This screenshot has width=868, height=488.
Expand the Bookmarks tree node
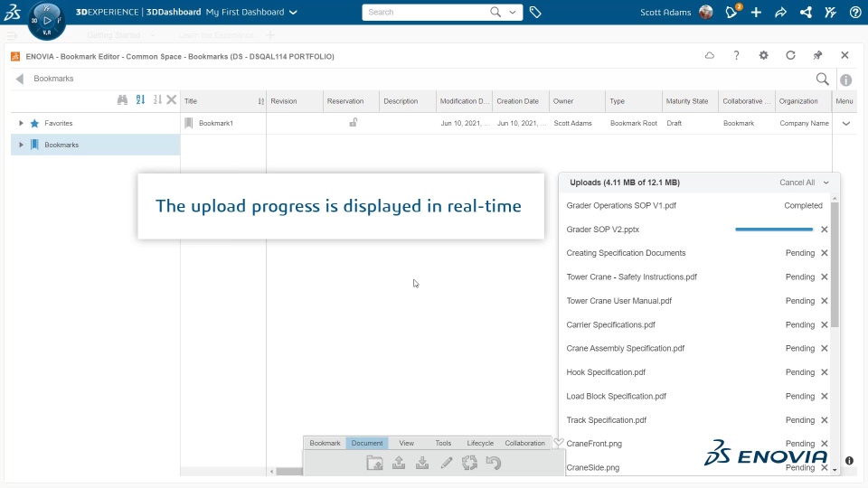tap(21, 145)
